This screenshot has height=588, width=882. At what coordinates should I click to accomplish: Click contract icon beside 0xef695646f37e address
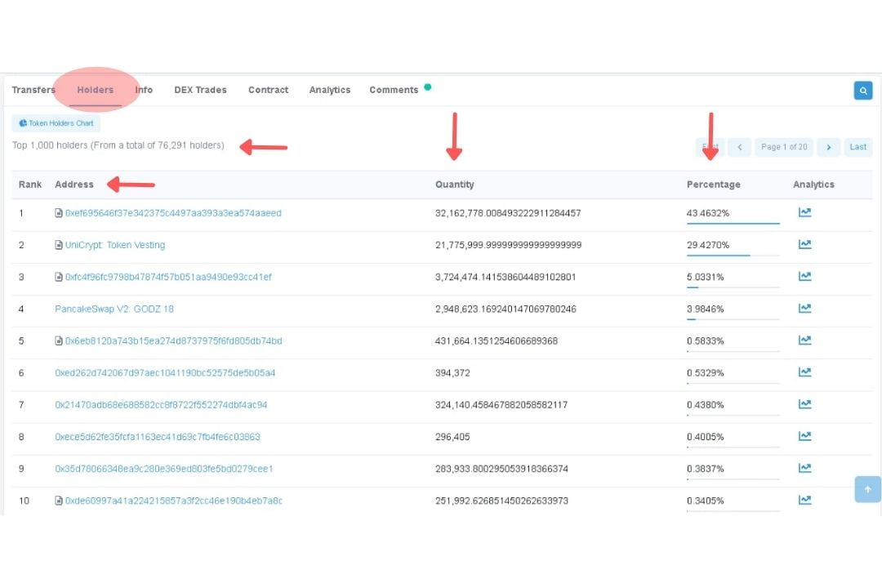point(59,213)
